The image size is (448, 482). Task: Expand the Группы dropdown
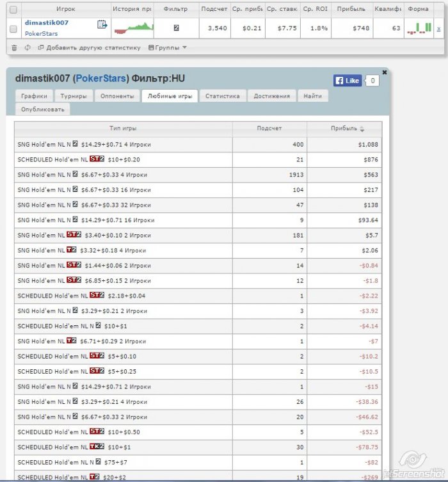[x=168, y=47]
